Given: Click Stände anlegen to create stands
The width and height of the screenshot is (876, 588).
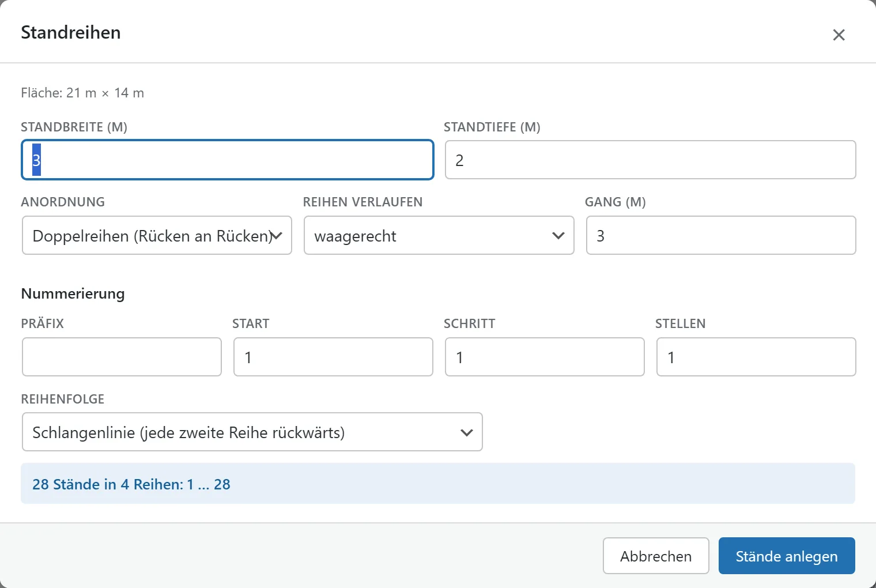Looking at the screenshot, I should 787,556.
